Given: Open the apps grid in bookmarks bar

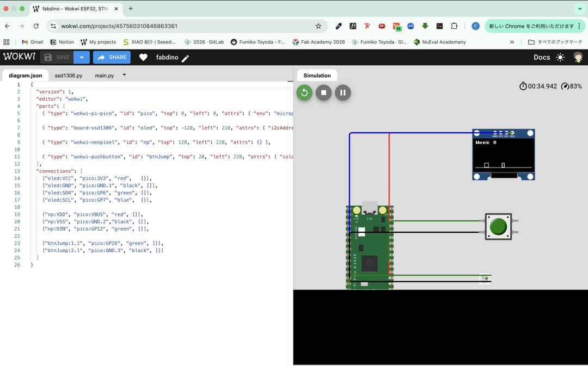Looking at the screenshot, I should point(7,42).
